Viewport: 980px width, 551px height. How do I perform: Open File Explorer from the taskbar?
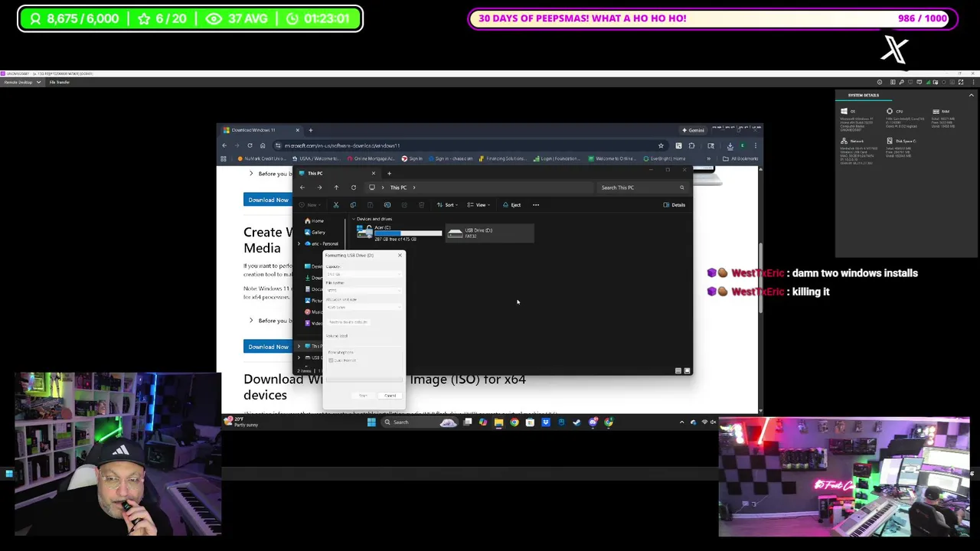point(498,422)
